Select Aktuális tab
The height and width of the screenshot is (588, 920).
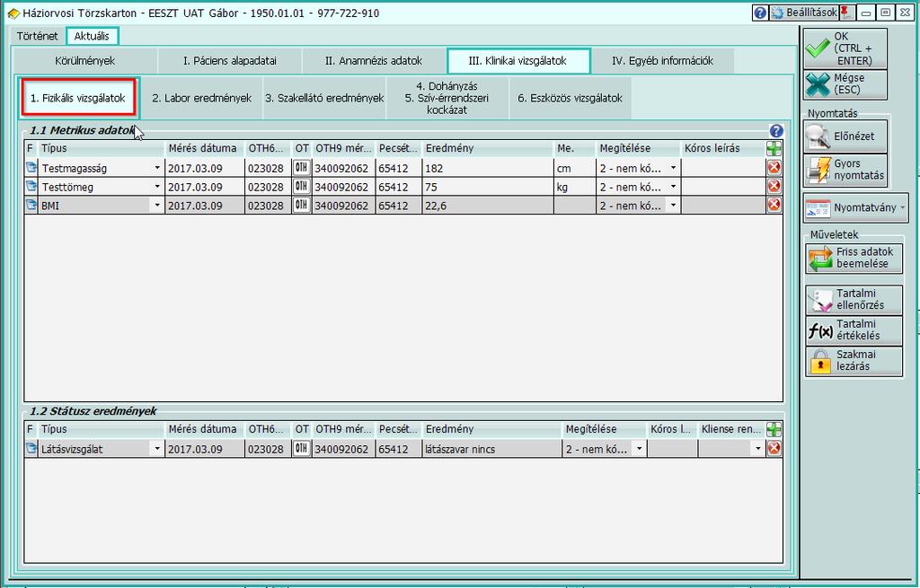(93, 36)
